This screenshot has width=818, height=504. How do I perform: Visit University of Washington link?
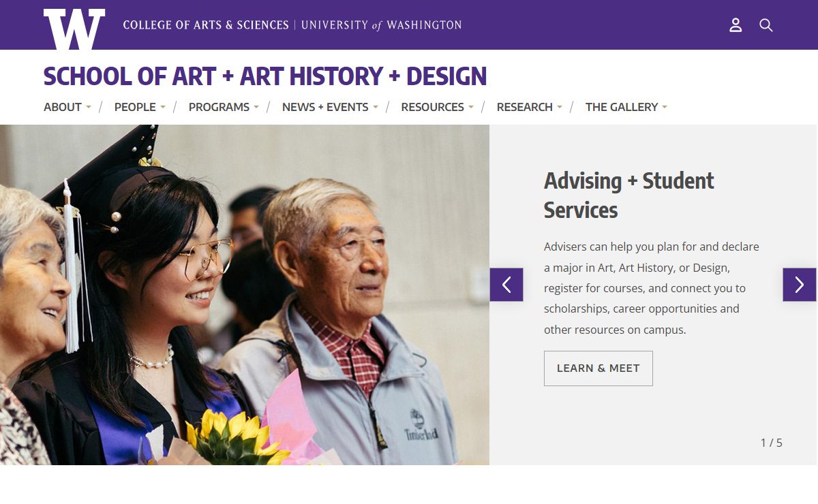pyautogui.click(x=381, y=25)
